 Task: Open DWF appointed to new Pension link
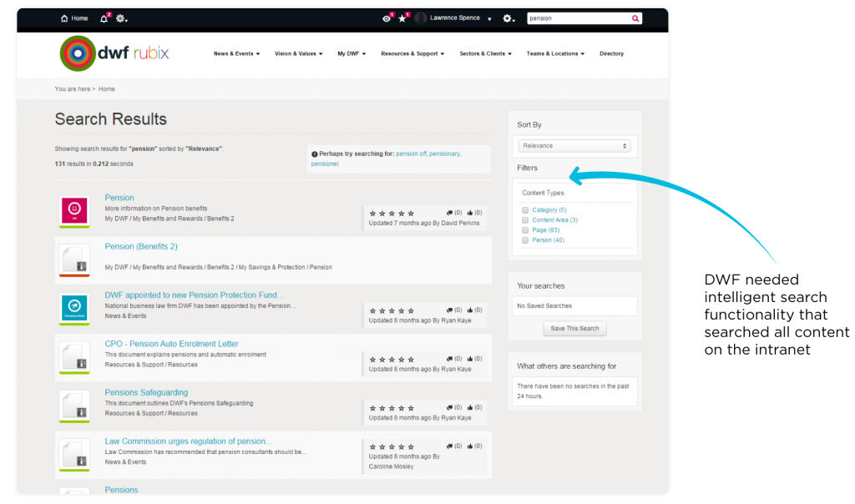tap(194, 295)
